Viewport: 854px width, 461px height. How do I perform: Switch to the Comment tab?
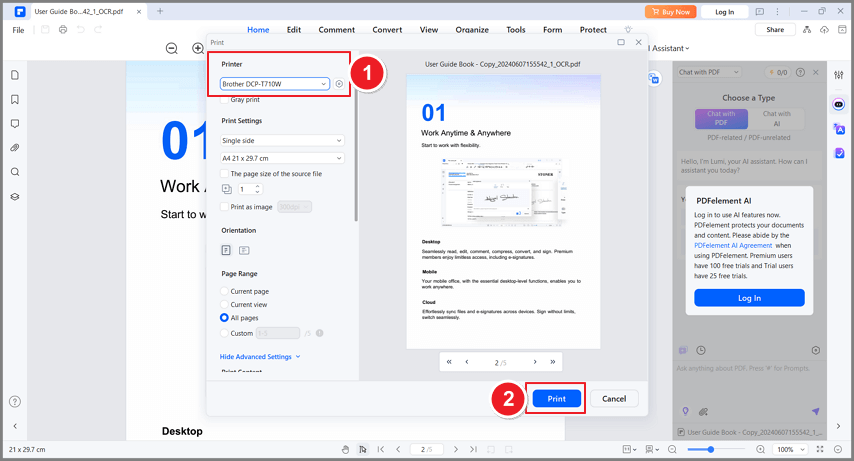337,30
